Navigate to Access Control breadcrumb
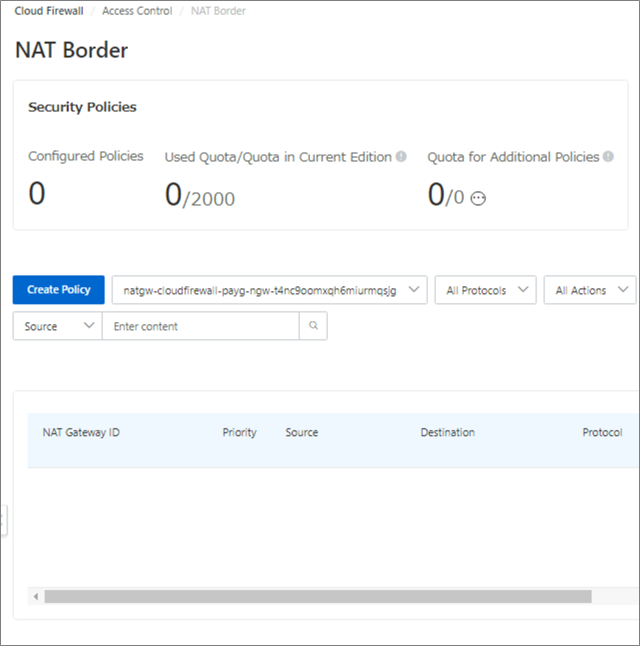640x646 pixels. (137, 11)
